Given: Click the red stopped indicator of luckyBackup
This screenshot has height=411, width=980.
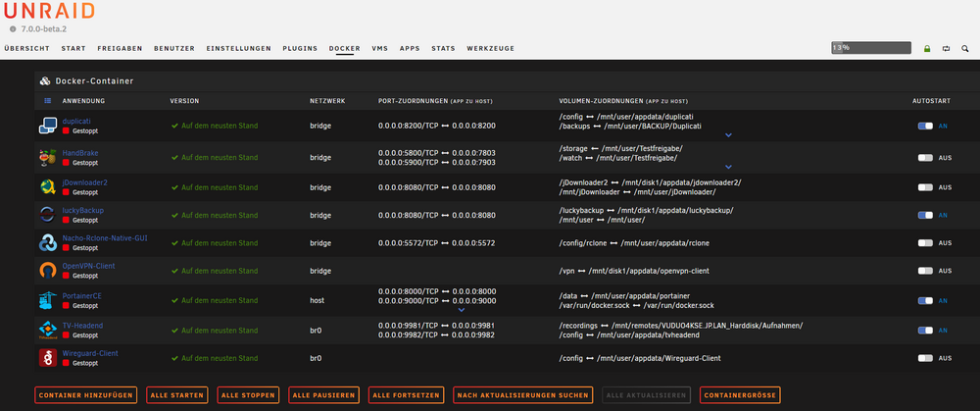Looking at the screenshot, I should [x=66, y=220].
